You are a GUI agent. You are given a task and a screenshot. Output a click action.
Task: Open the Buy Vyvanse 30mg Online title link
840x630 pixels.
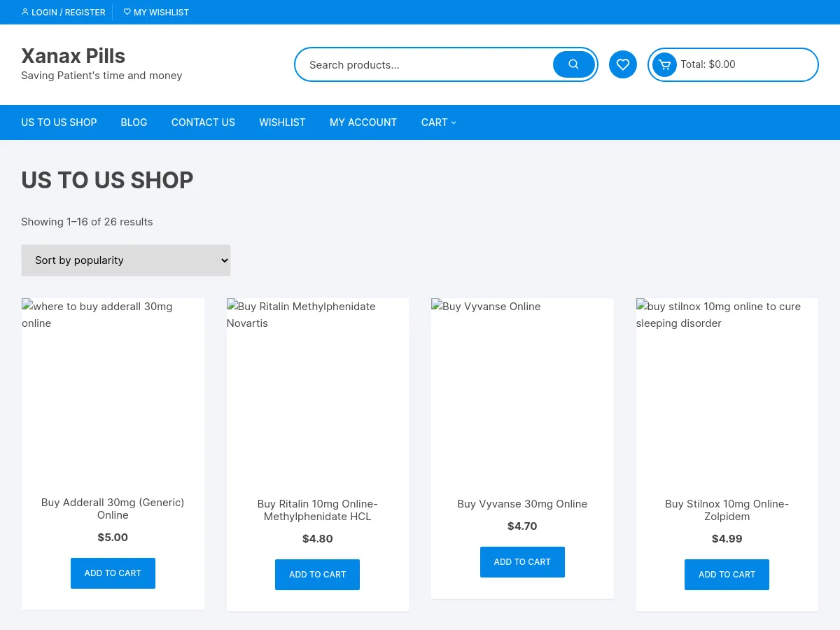(x=522, y=504)
